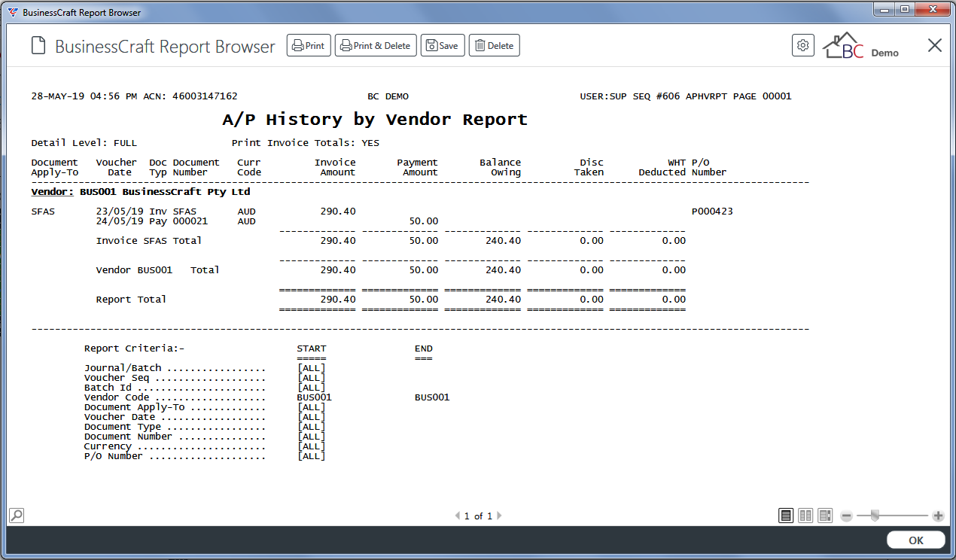Click the 'Document Type' criteria row label
Viewport: 956px width, 560px height.
pos(123,427)
